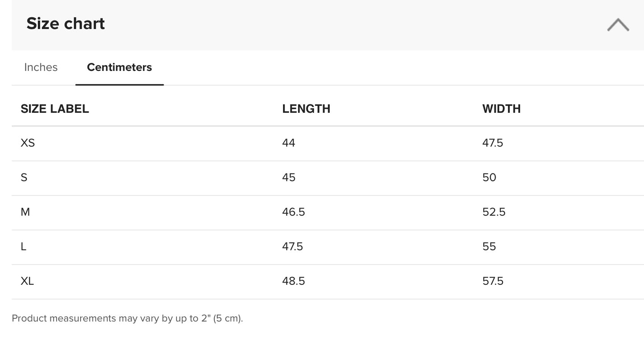Click the L width value 55
The image size is (644, 345).
click(489, 246)
